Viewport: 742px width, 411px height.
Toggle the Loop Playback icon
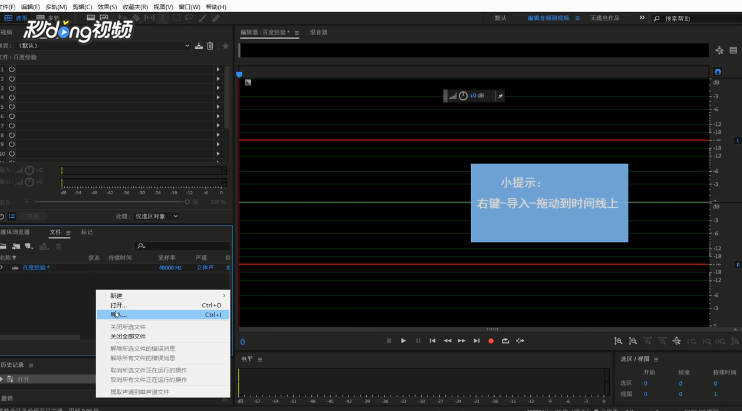coord(505,341)
